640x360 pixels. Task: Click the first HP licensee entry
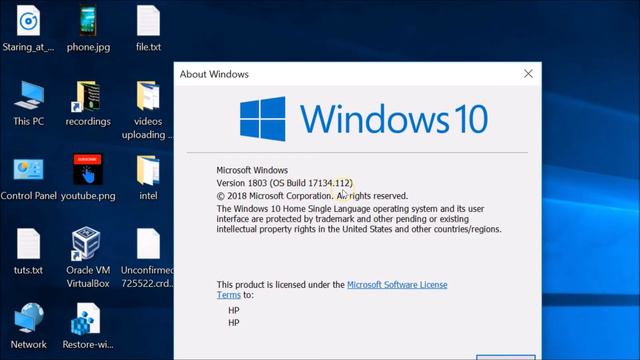[x=233, y=310]
